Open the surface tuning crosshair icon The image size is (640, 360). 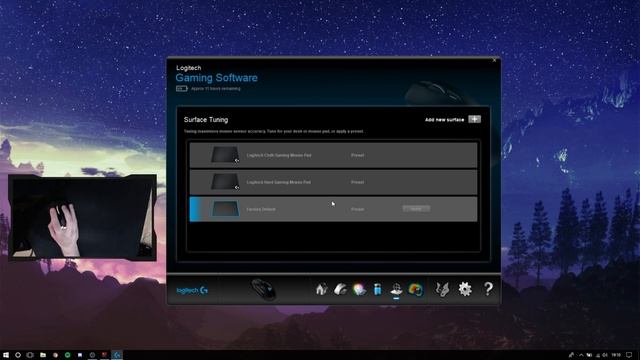(396, 289)
